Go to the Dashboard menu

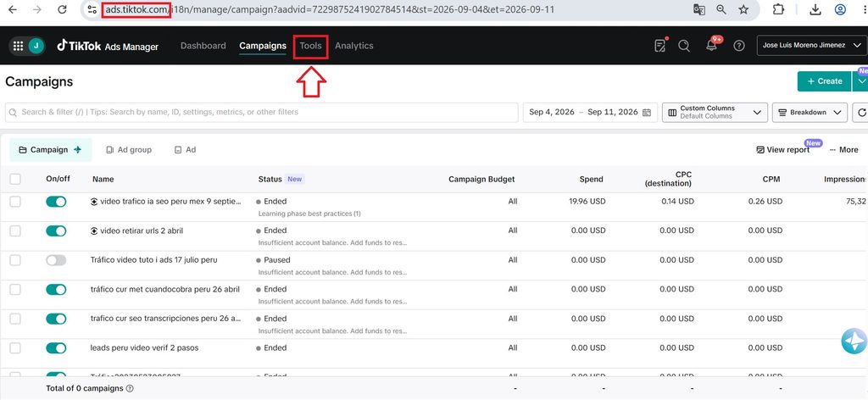(x=203, y=46)
